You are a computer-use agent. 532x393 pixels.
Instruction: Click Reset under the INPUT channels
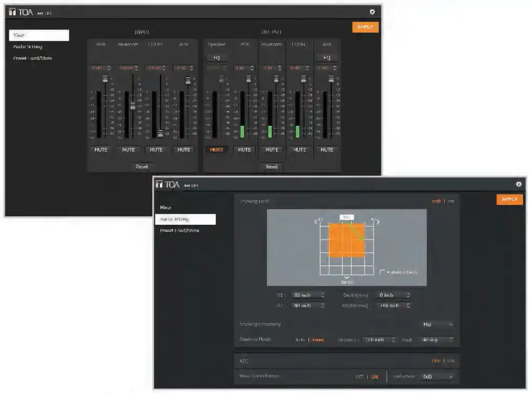(142, 167)
